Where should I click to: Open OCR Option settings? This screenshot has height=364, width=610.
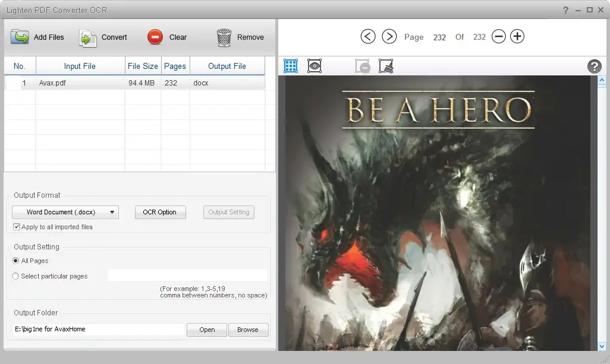(161, 212)
